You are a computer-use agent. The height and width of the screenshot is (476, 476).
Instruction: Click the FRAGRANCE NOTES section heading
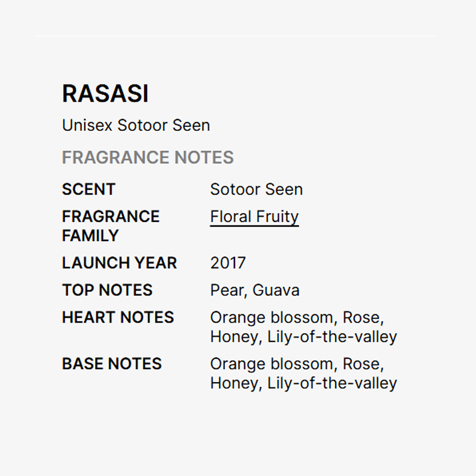coord(148,158)
